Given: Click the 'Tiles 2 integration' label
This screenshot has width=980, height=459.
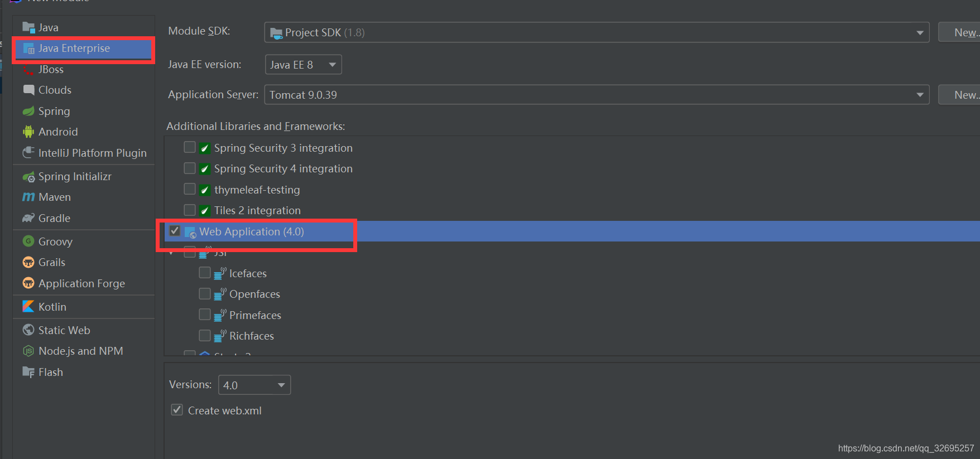Looking at the screenshot, I should [x=257, y=210].
